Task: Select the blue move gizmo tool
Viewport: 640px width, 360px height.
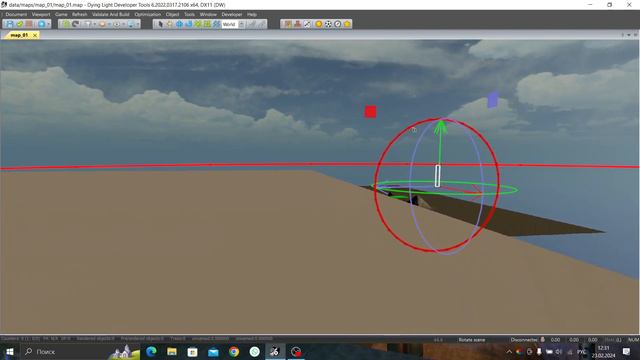Action: pyautogui.click(x=179, y=24)
